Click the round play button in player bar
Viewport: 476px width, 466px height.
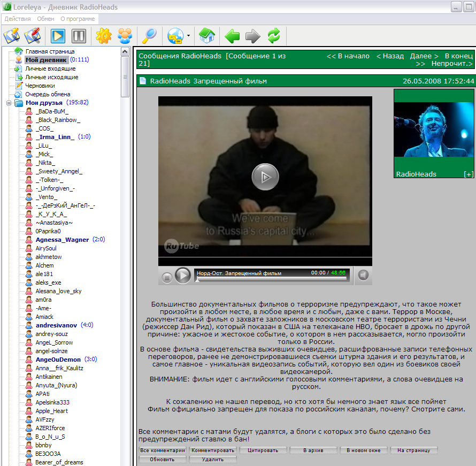183,276
